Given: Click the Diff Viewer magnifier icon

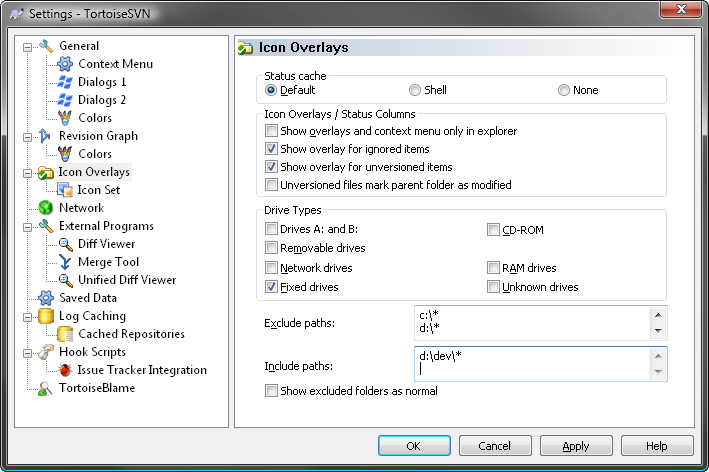Looking at the screenshot, I should [65, 244].
